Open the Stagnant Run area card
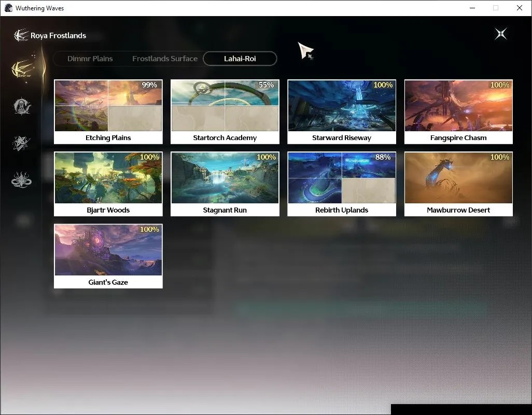The width and height of the screenshot is (532, 415). tap(225, 184)
